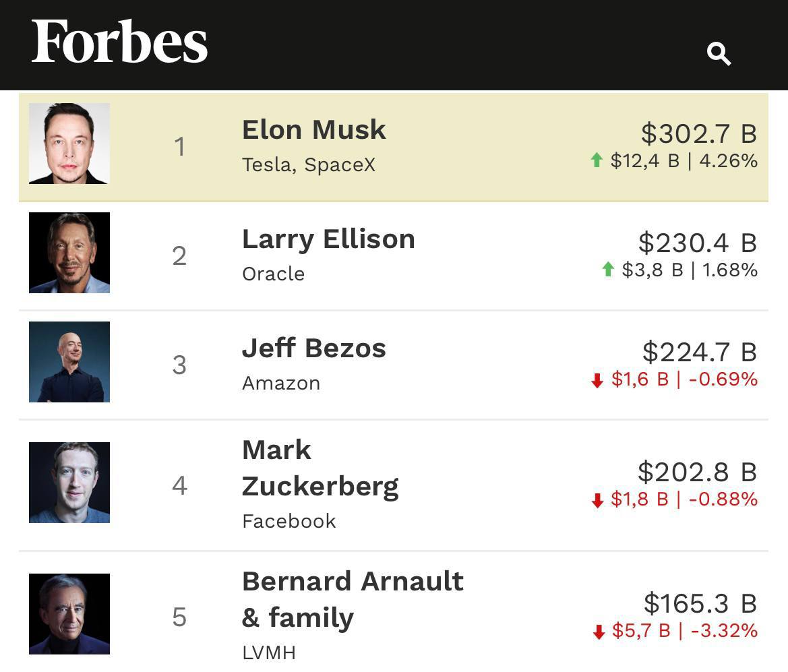Screen dimensions: 788x672
Task: Open the Bernard Arnault & family link
Action: [352, 599]
